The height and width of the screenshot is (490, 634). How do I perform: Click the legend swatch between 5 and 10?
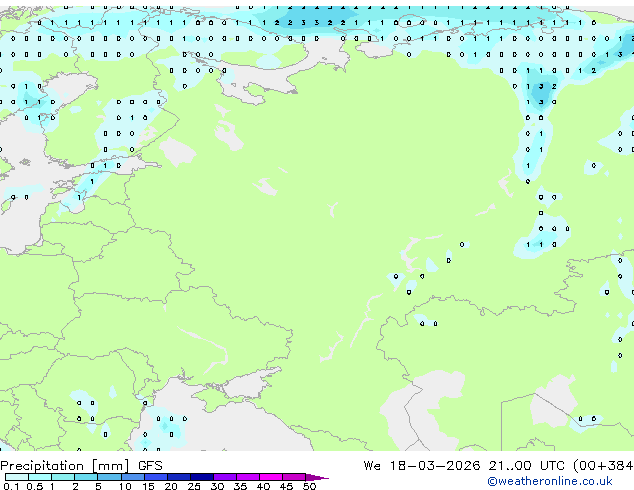click(x=109, y=477)
